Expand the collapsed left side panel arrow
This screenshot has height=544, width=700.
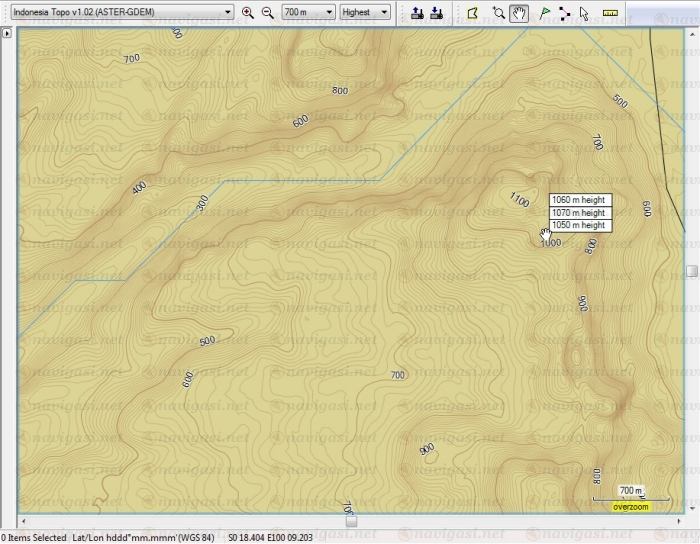tap(7, 33)
